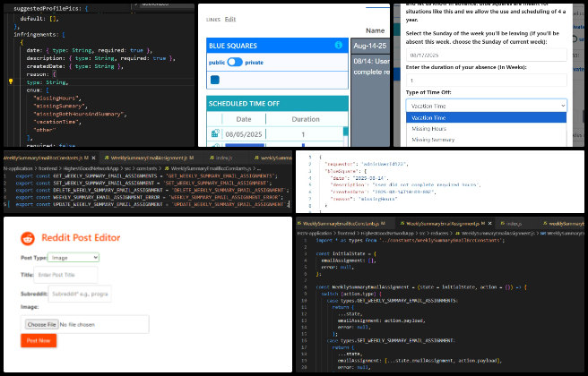
Task: Click the BLUE SQUARES panel header
Action: (x=277, y=46)
